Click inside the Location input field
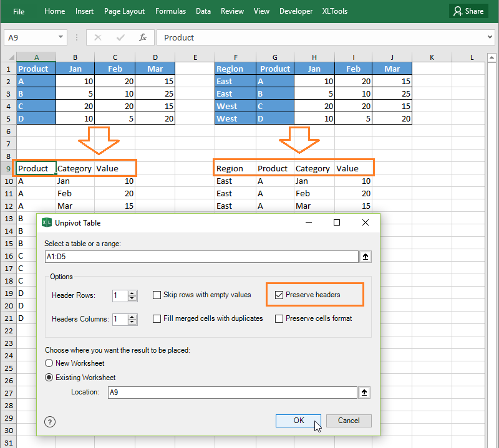 point(231,392)
